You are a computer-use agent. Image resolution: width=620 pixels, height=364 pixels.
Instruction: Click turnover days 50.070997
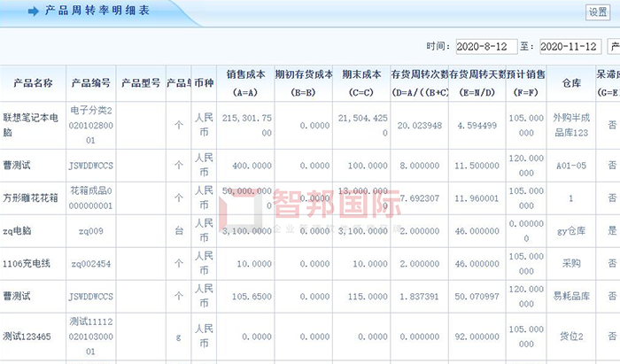pyautogui.click(x=477, y=297)
